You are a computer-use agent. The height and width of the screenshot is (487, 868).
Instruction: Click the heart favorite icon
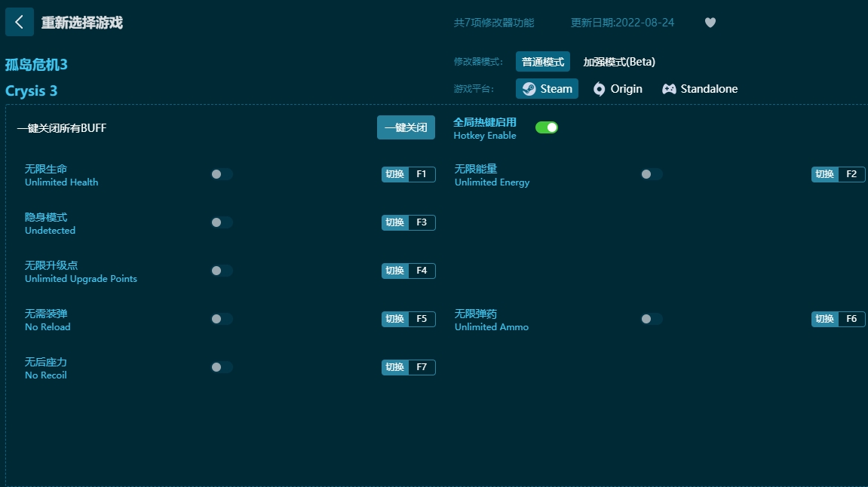pyautogui.click(x=710, y=23)
